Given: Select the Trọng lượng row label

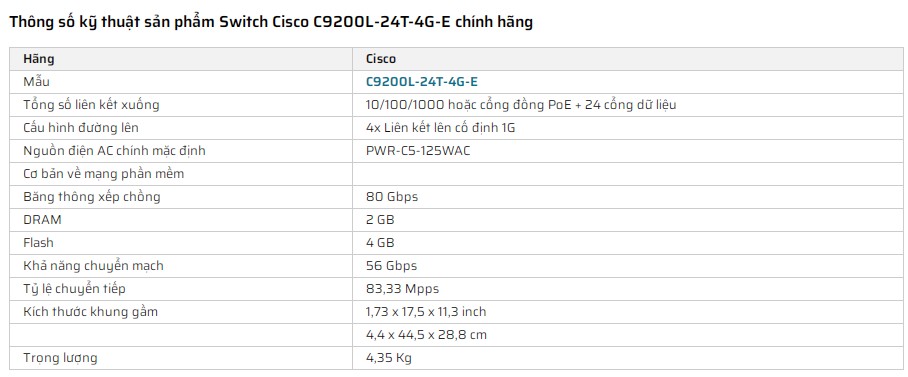Looking at the screenshot, I should (x=60, y=358).
